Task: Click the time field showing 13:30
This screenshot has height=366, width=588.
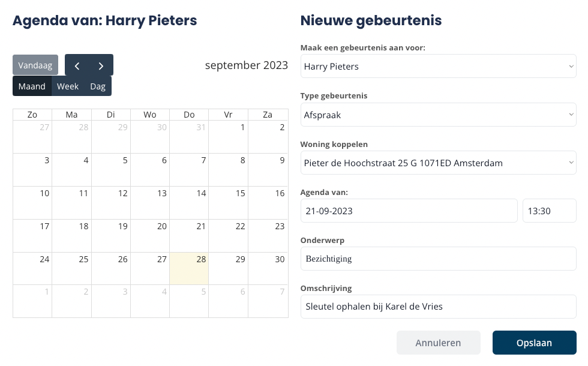Action: [x=550, y=211]
